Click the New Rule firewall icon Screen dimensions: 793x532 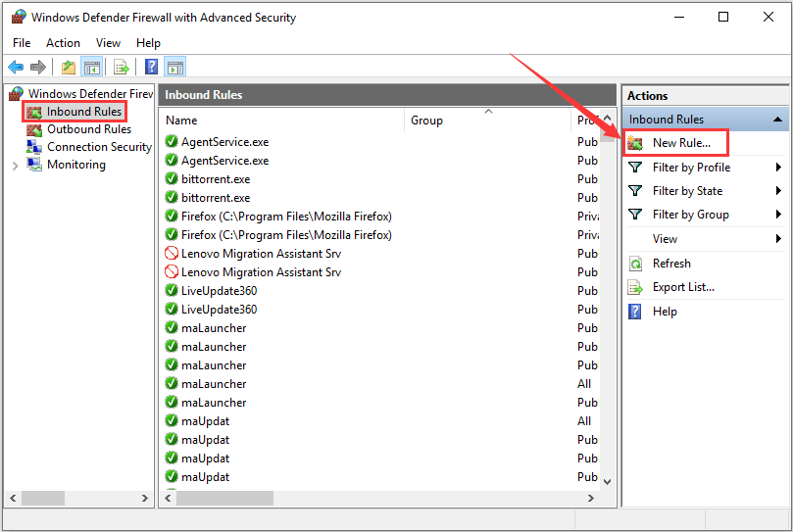click(635, 143)
